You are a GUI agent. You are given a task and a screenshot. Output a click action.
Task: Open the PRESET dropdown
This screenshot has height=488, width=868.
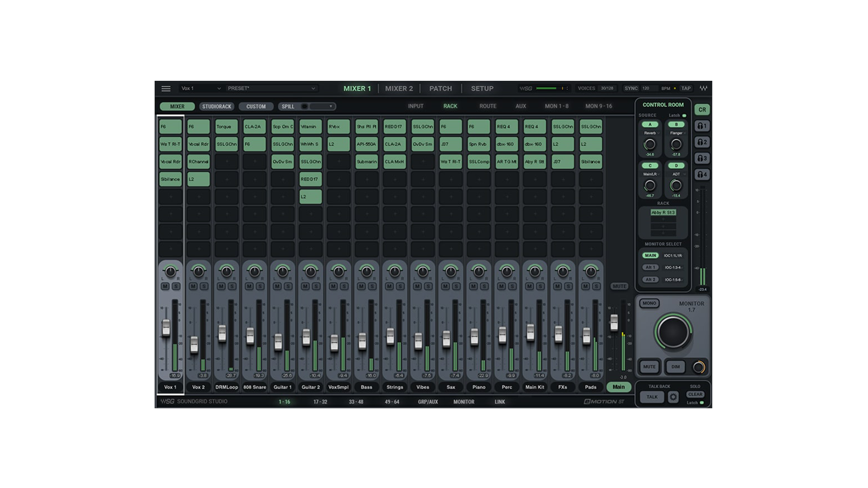[271, 88]
